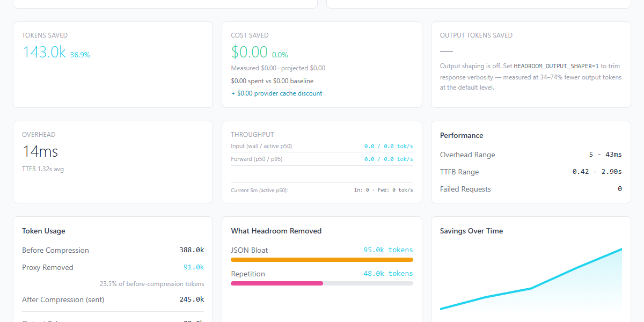Image resolution: width=644 pixels, height=322 pixels.
Task: Click the Proxy Removed label
Action: [48, 267]
